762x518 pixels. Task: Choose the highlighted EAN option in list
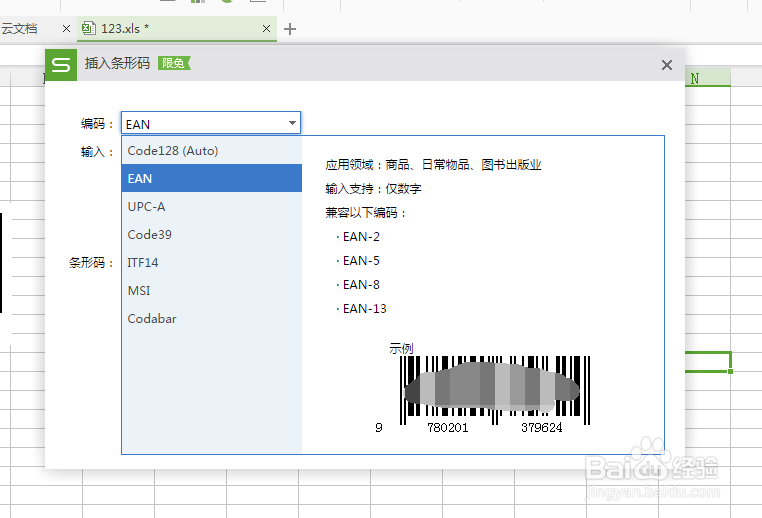pos(212,178)
